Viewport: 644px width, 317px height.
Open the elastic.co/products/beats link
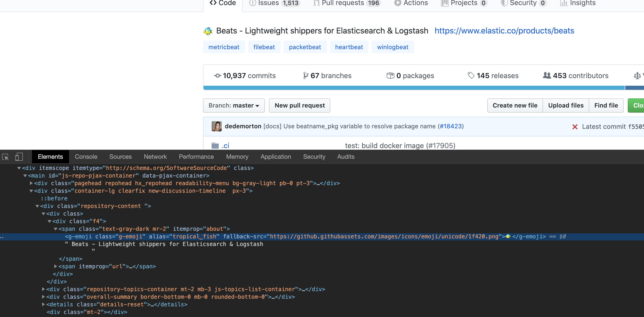point(504,31)
